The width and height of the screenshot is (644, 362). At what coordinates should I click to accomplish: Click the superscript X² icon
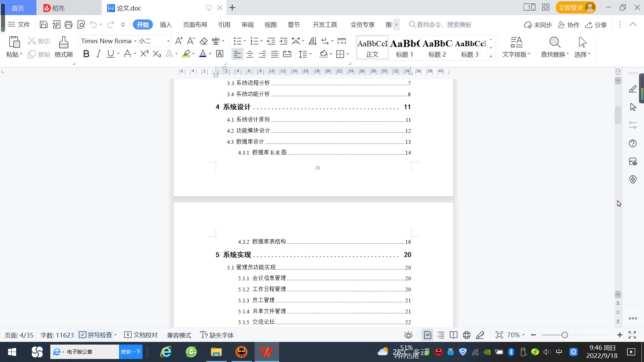144,54
